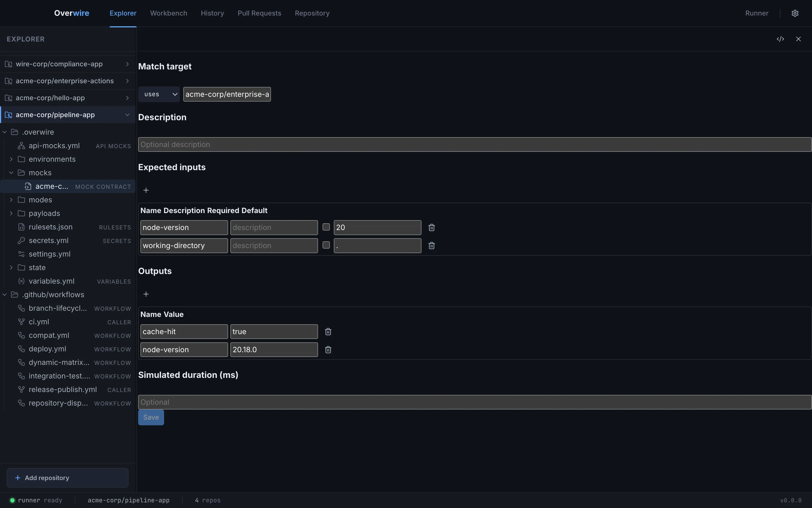This screenshot has height=508, width=812.
Task: Open the Runner link
Action: point(757,13)
